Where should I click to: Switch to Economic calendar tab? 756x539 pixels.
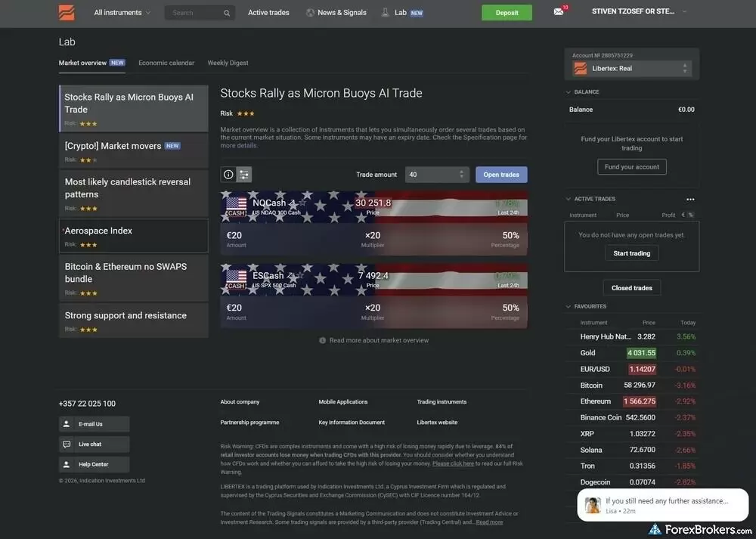click(x=166, y=63)
